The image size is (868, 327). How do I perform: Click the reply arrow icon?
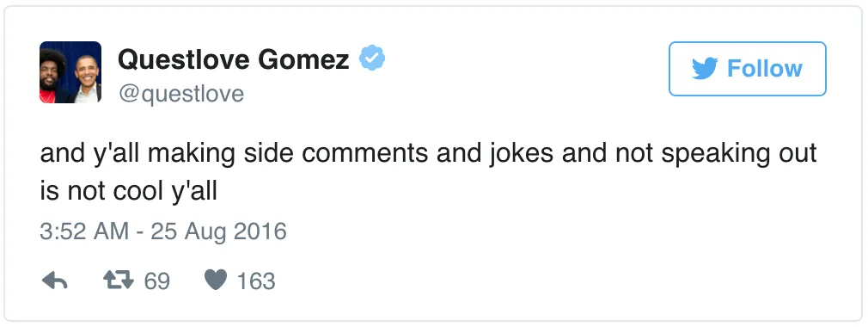(x=55, y=281)
